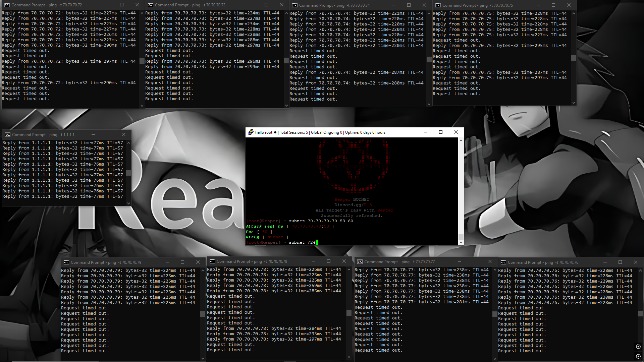Click the CMD icon on the ping 70.70.70.79 window

pyautogui.click(x=66, y=262)
